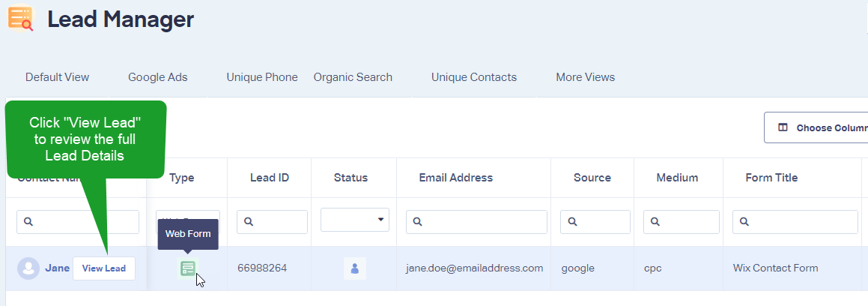Click the Lead Manager logo icon

pos(20,18)
